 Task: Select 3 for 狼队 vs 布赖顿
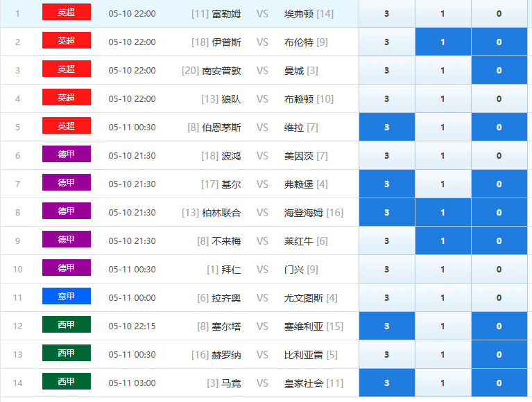click(x=387, y=99)
